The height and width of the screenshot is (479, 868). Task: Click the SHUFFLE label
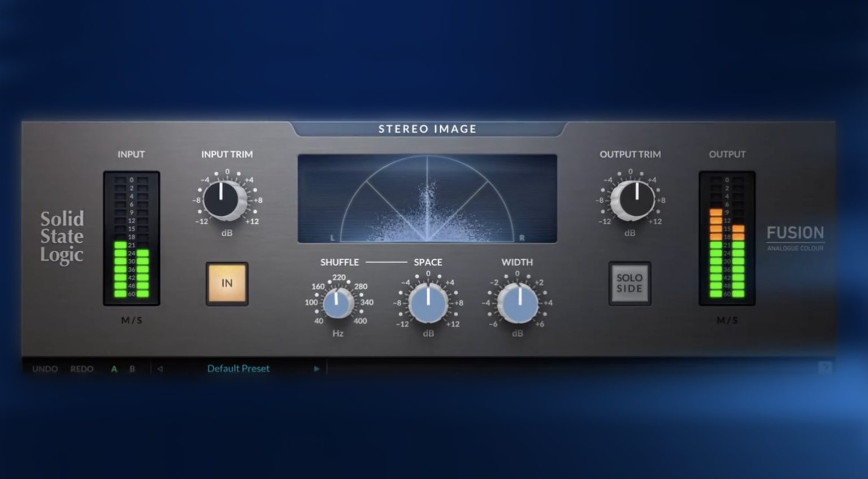pos(340,262)
